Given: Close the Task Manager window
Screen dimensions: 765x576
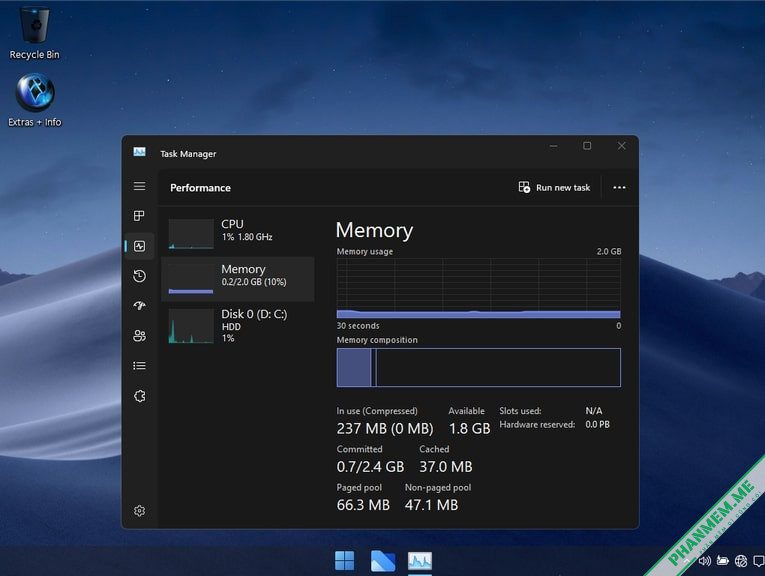Looking at the screenshot, I should 622,146.
